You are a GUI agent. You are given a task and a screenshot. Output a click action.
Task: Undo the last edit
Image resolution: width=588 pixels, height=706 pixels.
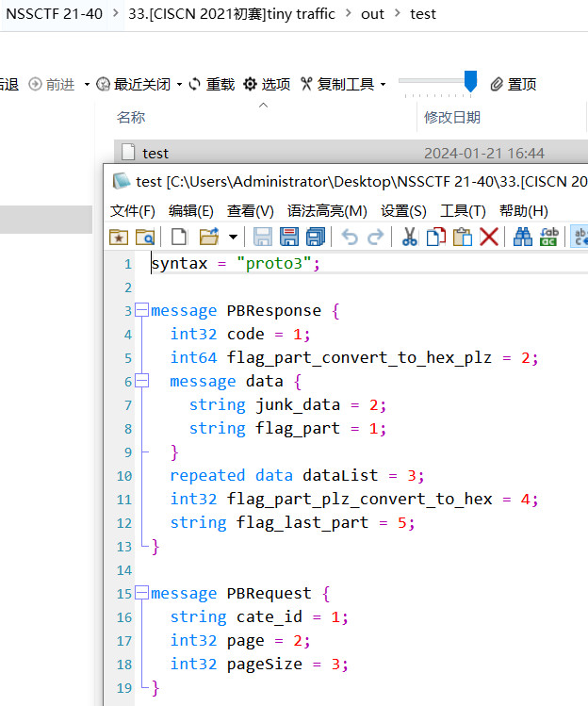(x=350, y=237)
